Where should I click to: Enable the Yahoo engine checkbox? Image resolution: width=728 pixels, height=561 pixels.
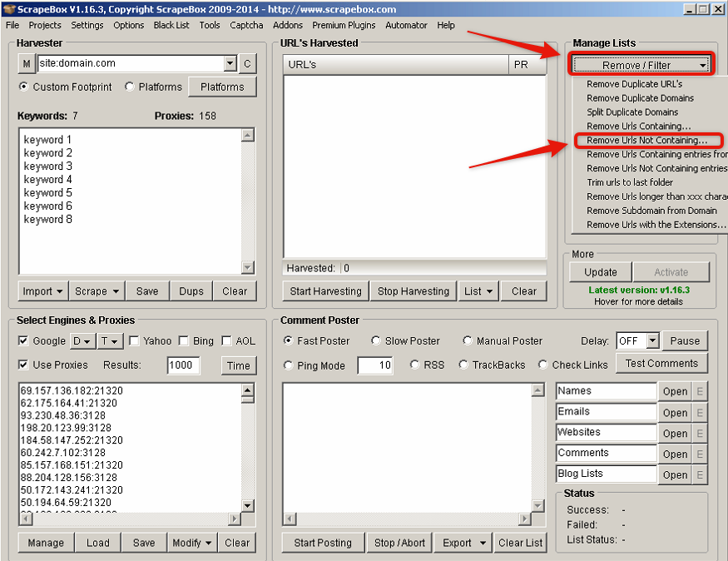134,341
